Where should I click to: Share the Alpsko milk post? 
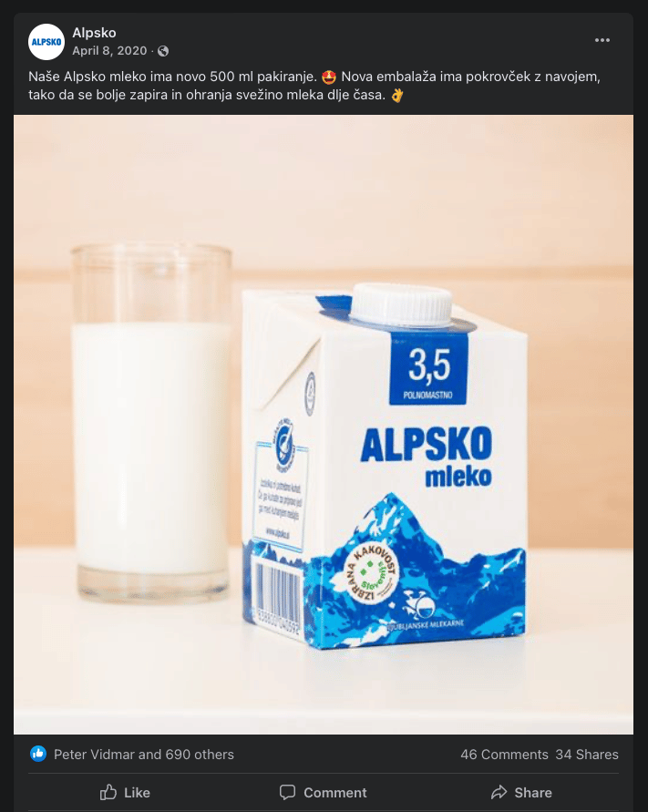(x=521, y=792)
